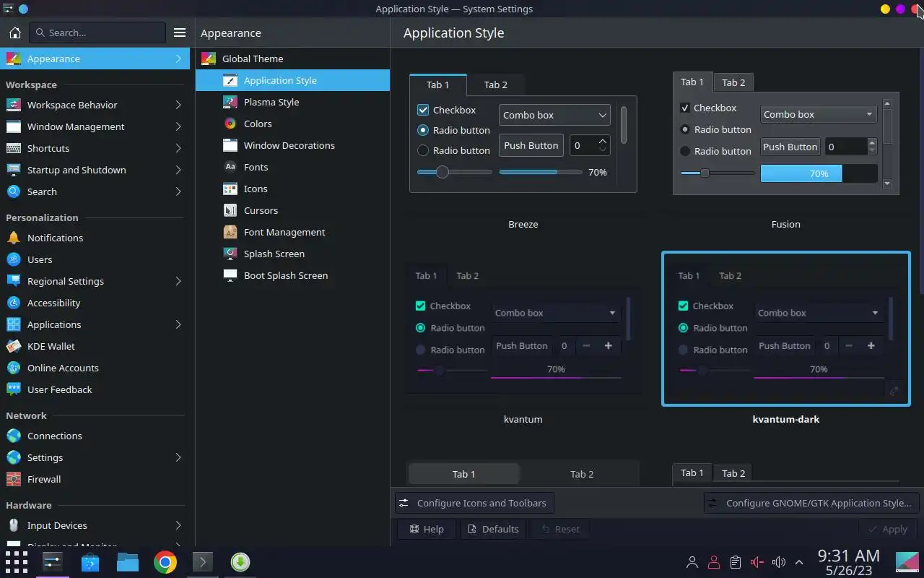924x578 pixels.
Task: Select second Radio button in Breeze preview
Action: coord(423,150)
